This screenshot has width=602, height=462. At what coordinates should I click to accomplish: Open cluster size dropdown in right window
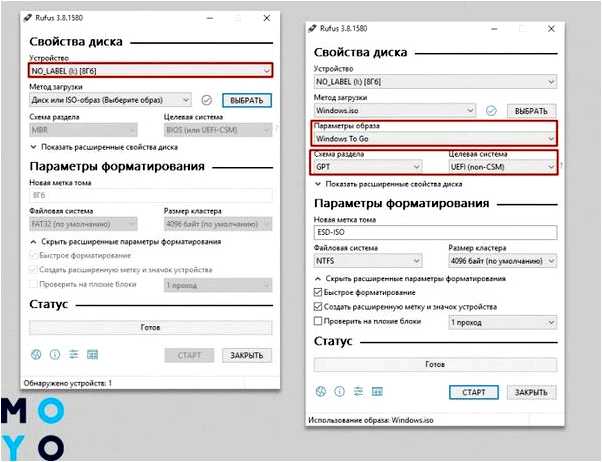(x=503, y=261)
